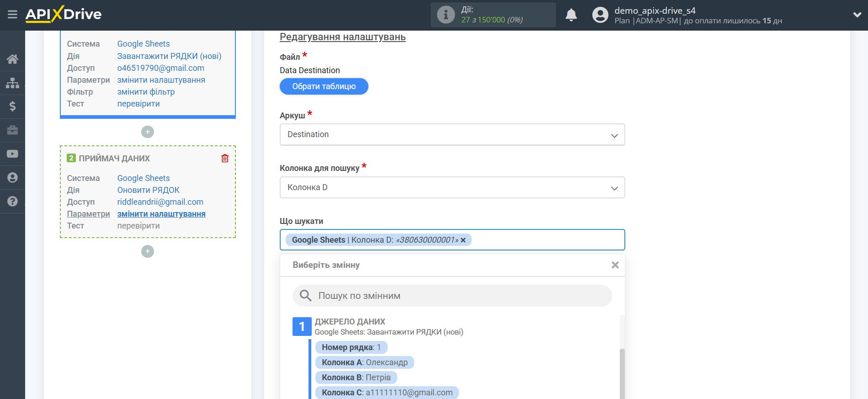Select variable Колонка A: Олександр
This screenshot has height=399, width=868.
(365, 362)
